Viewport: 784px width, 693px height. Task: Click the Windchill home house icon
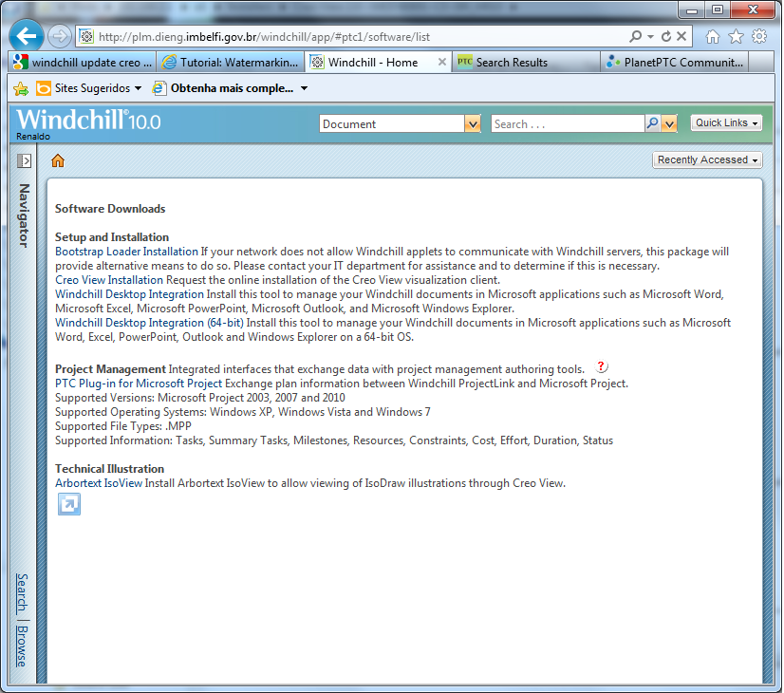(58, 160)
